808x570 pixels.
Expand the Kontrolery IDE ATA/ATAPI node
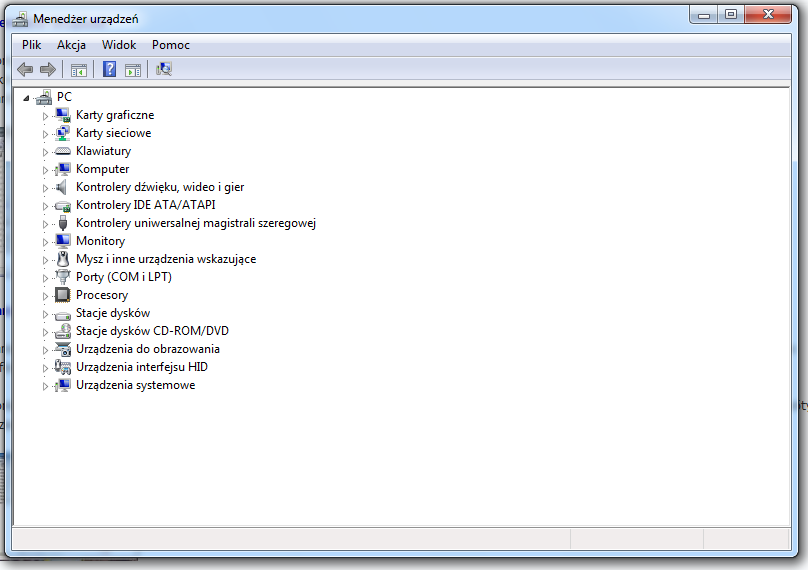pos(45,206)
